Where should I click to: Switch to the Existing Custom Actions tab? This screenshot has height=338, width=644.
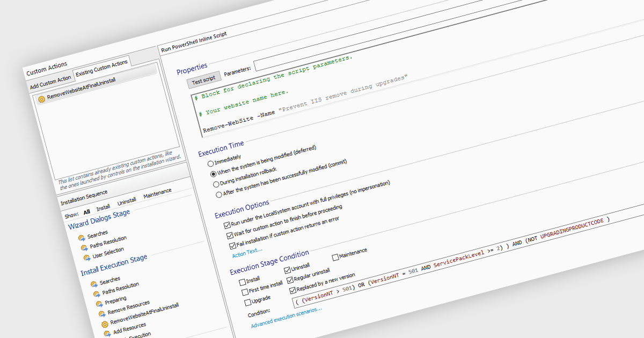point(101,68)
